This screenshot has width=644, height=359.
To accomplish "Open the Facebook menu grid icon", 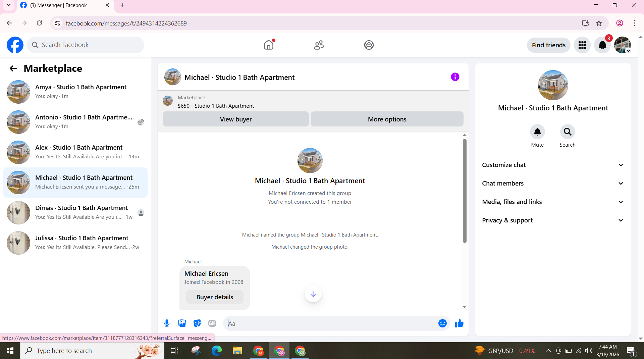I will point(582,45).
